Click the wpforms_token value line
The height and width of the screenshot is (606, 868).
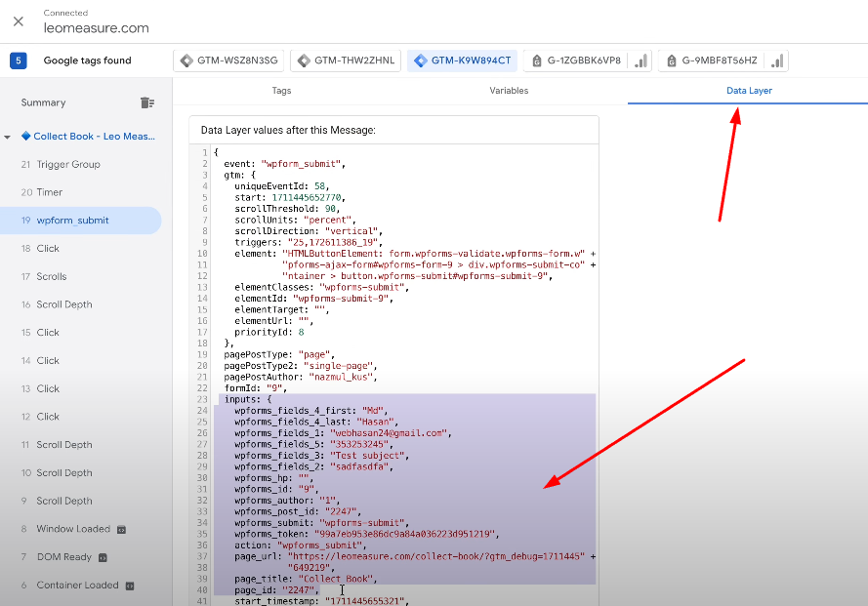367,534
